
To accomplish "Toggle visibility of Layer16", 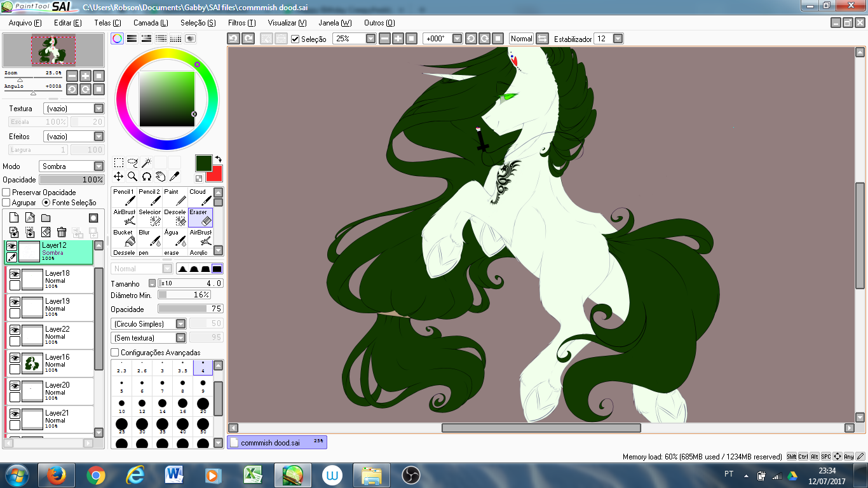I will tap(15, 358).
